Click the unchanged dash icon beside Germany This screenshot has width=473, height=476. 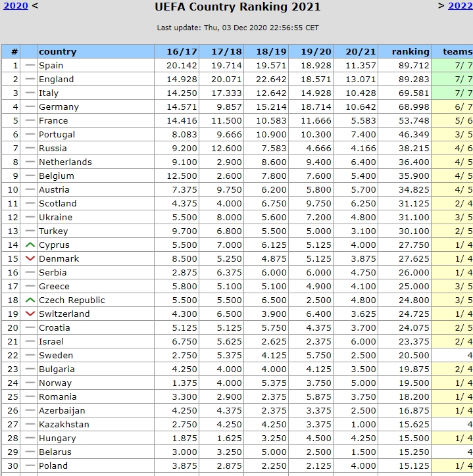pos(30,107)
